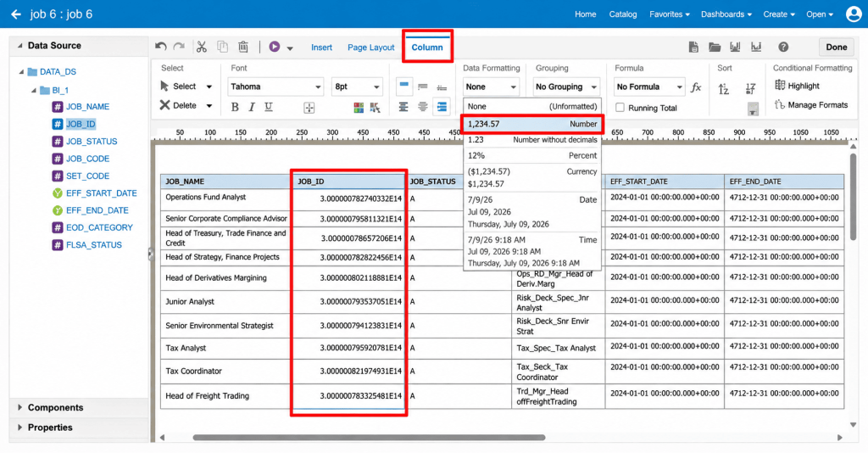Open the Catalog link
Screen dimensions: 868x453
[x=623, y=14]
